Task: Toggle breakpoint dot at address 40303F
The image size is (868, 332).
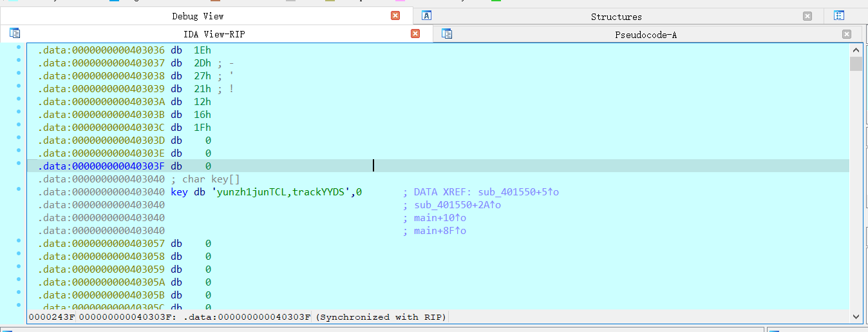Action: click(18, 164)
